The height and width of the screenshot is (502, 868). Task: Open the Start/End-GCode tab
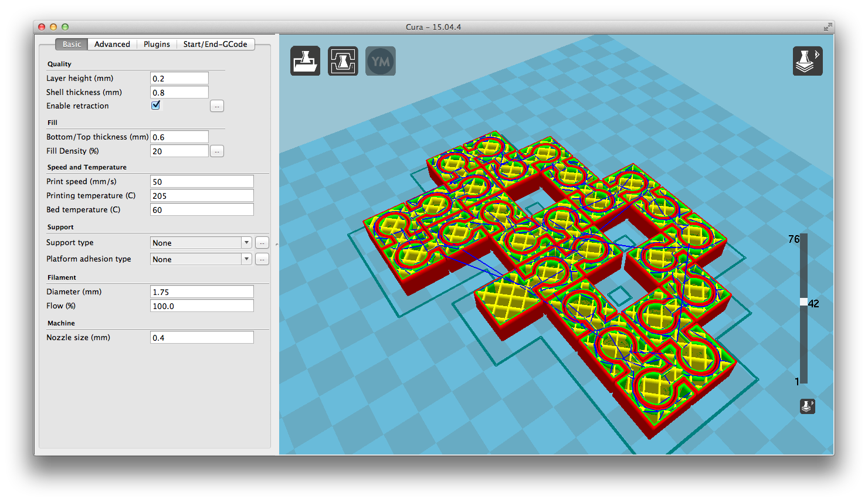pos(215,44)
